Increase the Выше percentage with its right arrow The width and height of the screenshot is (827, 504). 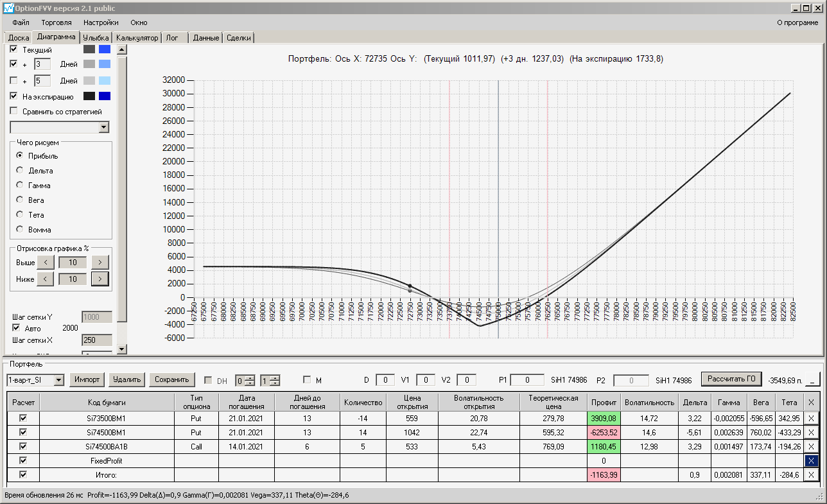click(x=100, y=262)
